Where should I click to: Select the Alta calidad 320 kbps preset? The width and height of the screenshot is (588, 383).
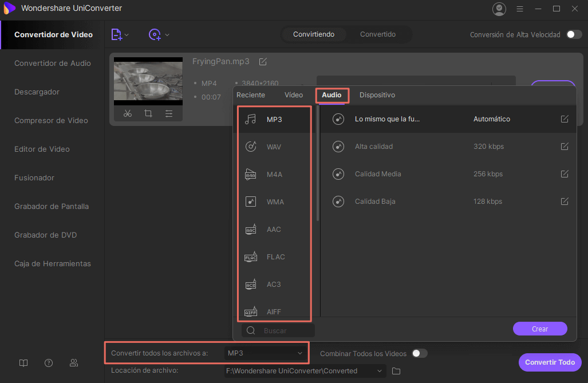448,147
